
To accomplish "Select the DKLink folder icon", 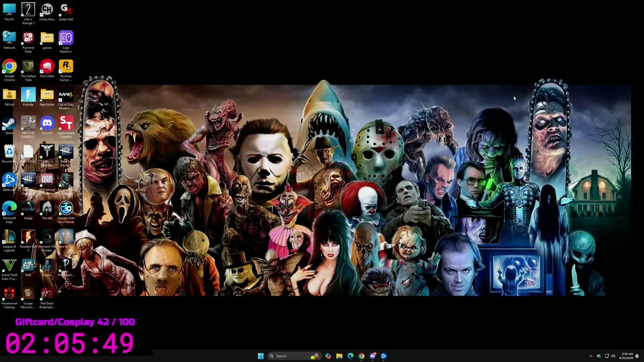I will (9, 98).
